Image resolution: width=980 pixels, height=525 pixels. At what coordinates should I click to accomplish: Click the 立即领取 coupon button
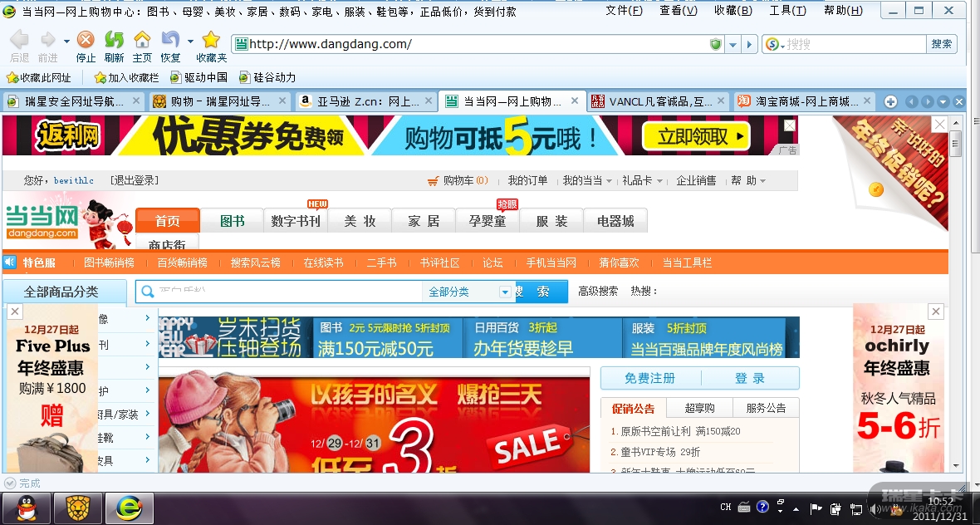(x=695, y=136)
